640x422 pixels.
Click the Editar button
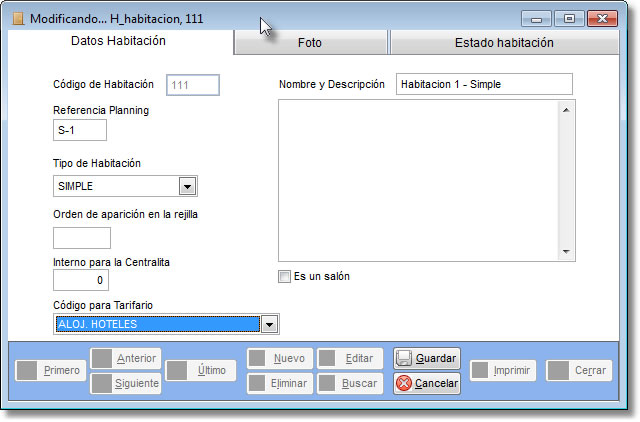[349, 358]
